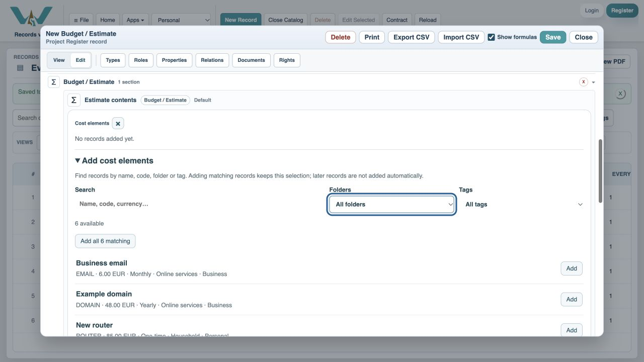Open the Types tab

click(x=113, y=60)
